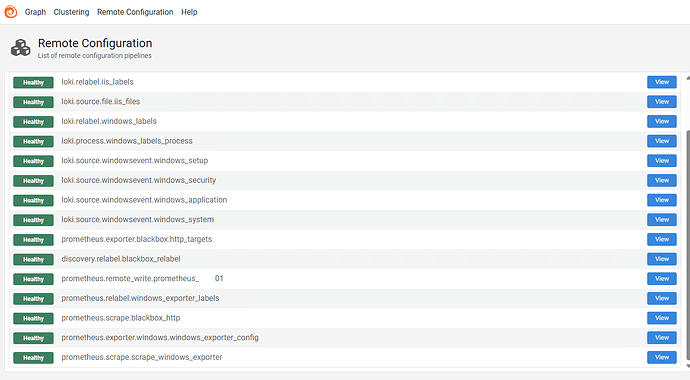Open the Help menu item
Viewport: 690px width, 380px height.
pyautogui.click(x=189, y=12)
